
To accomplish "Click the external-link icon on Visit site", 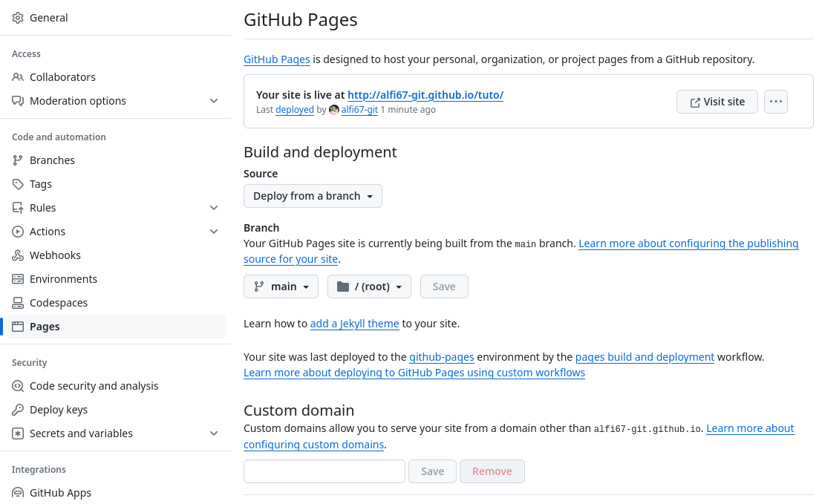I will tap(695, 102).
